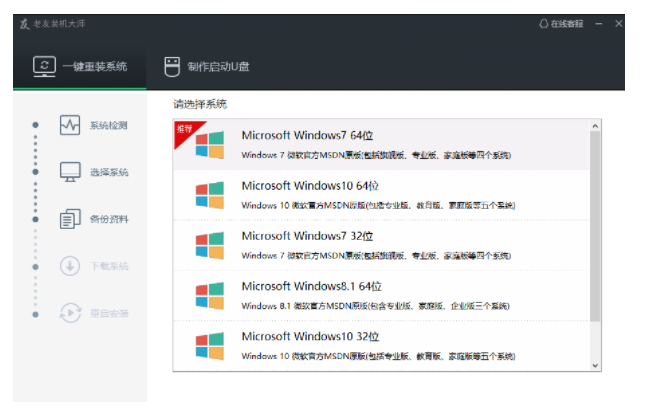This screenshot has height=413, width=654.
Task: Click the scrollbar down arrow
Action: point(595,365)
